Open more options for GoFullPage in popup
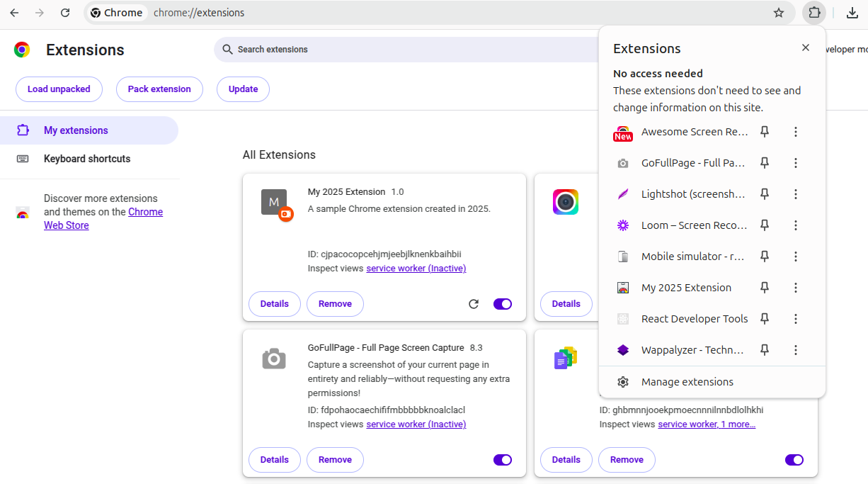This screenshot has height=484, width=868. pos(796,163)
